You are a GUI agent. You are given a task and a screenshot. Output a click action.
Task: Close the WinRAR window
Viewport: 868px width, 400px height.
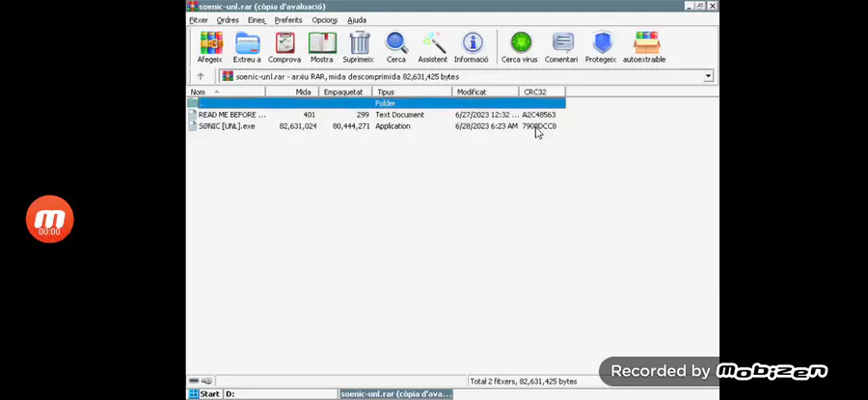(x=713, y=6)
